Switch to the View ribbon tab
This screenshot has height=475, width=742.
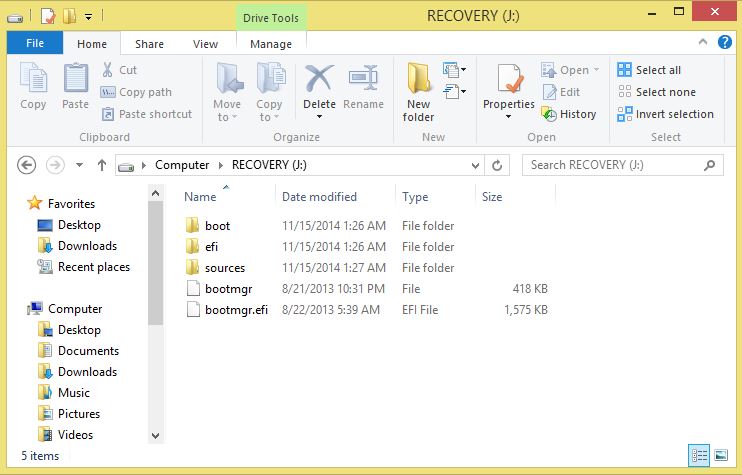click(x=205, y=44)
